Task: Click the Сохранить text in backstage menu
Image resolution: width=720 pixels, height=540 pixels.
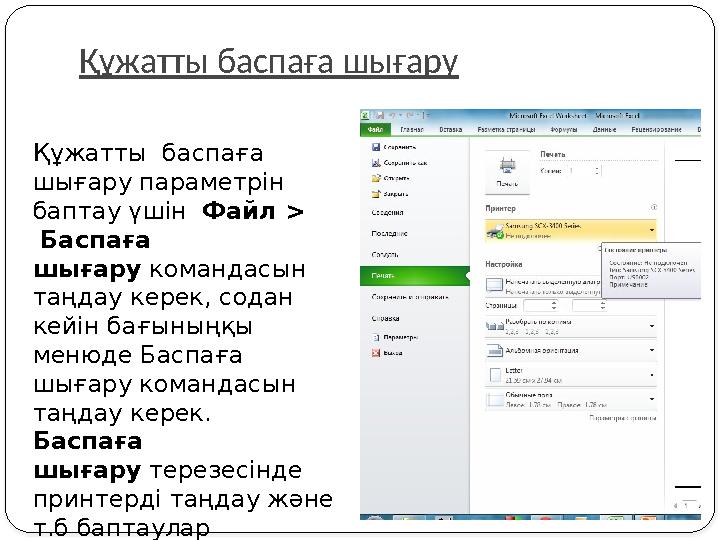Action: coord(399,147)
